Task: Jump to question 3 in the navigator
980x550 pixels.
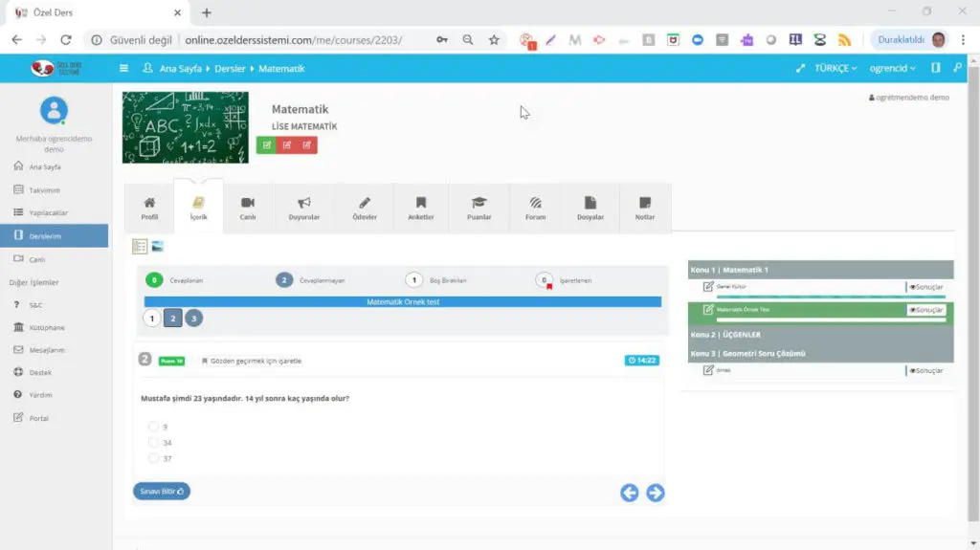Action: [x=194, y=319]
